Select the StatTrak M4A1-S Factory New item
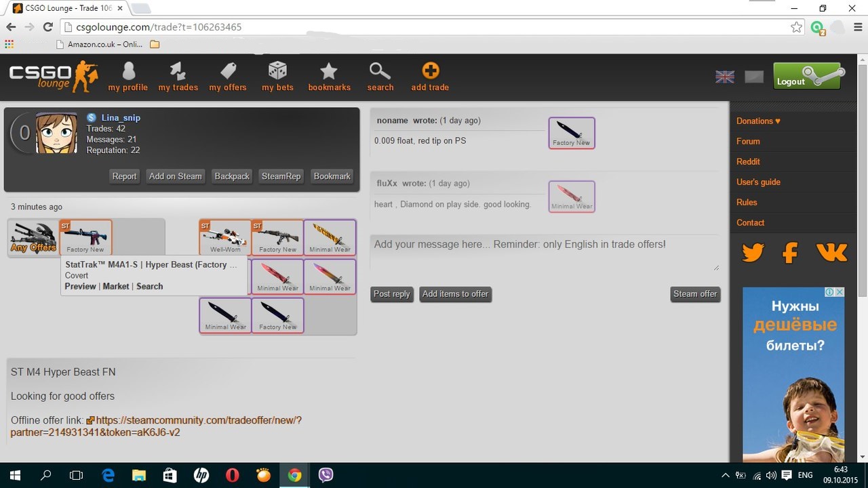Image resolution: width=868 pixels, height=488 pixels. pos(85,237)
